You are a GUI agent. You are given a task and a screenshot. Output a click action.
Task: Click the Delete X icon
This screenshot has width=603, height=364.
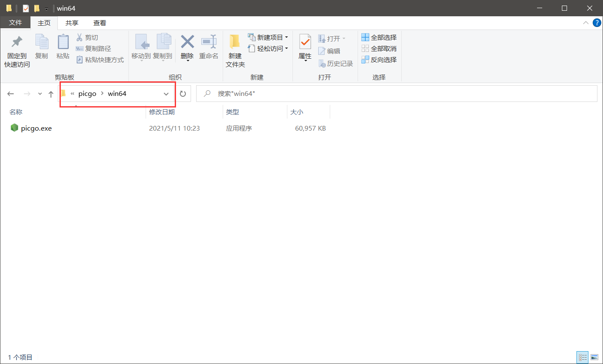187,42
